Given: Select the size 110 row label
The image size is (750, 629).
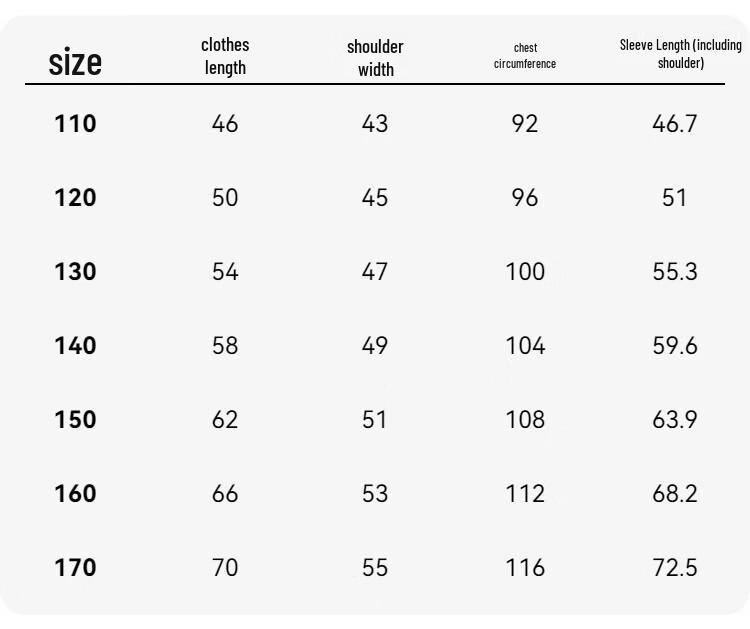Looking at the screenshot, I should [76, 123].
